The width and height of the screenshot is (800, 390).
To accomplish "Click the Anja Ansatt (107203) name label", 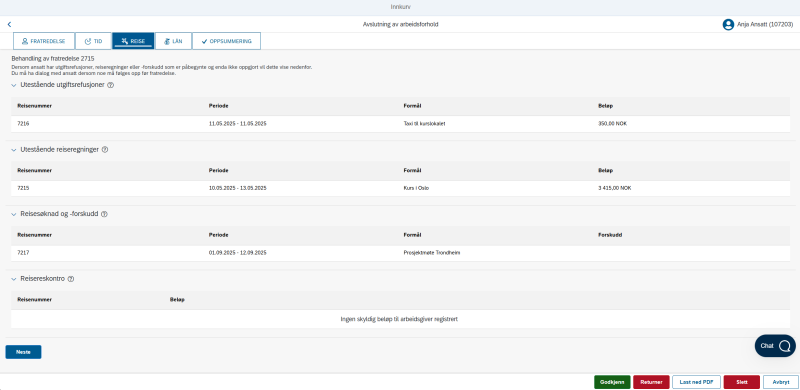I will (765, 25).
